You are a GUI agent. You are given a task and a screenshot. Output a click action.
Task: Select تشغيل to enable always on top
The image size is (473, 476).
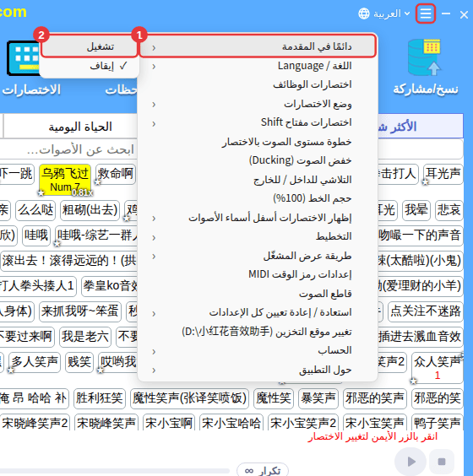coord(90,46)
